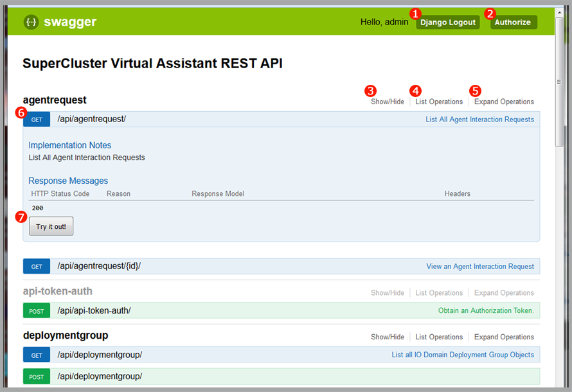
Task: Select the POST badge under deploymentgroup section
Action: pyautogui.click(x=36, y=377)
